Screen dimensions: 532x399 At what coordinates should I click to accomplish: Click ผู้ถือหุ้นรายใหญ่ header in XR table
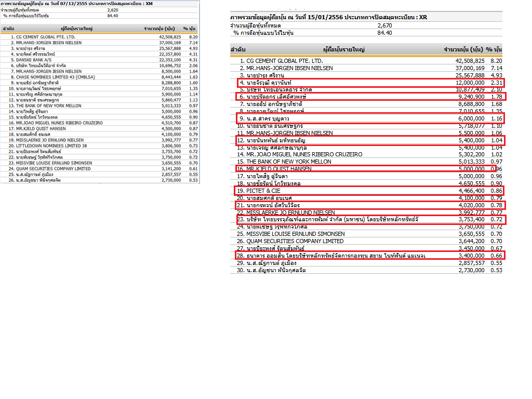coord(344,49)
